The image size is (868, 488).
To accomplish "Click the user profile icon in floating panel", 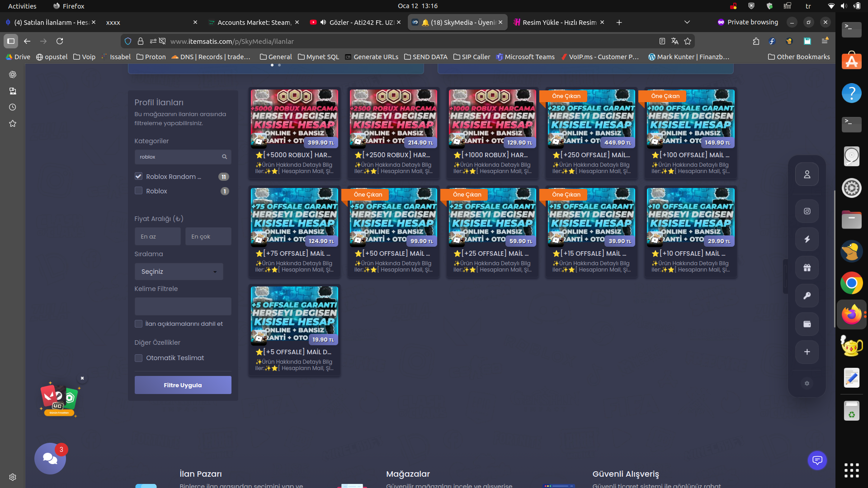I will [807, 174].
